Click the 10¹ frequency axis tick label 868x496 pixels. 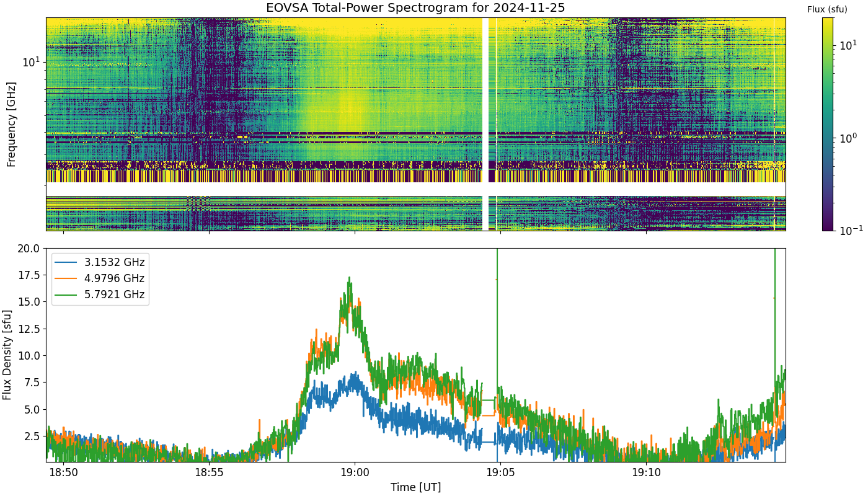[32, 61]
